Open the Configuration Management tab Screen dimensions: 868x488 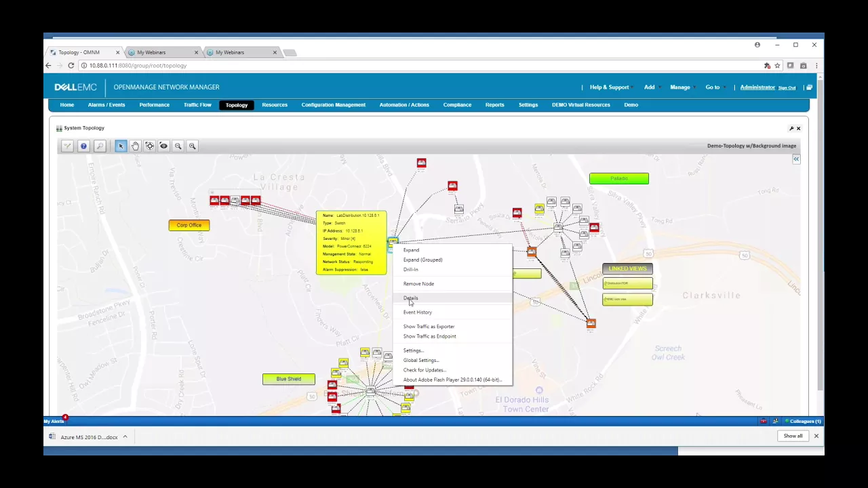[x=334, y=105]
